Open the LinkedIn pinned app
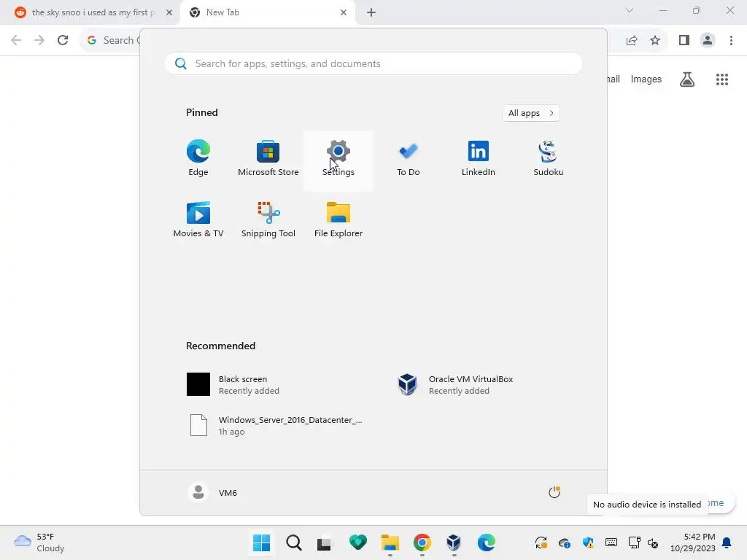Image resolution: width=747 pixels, height=560 pixels. tap(479, 158)
